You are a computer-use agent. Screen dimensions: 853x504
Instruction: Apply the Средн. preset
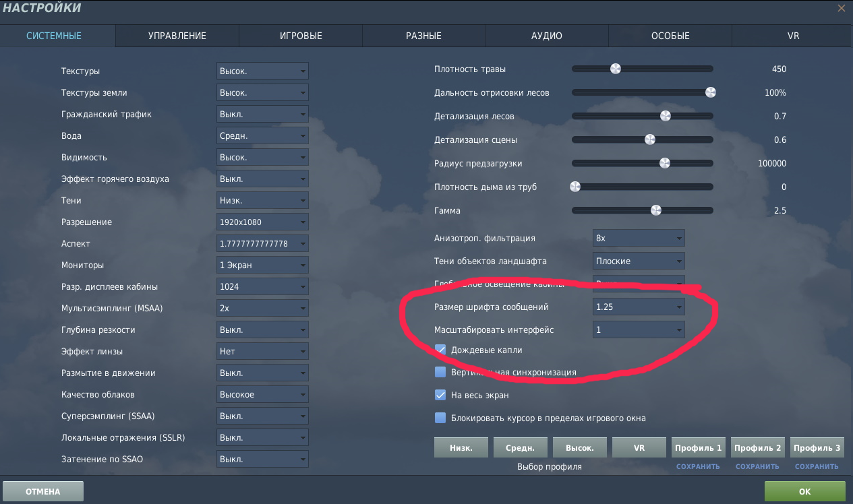(x=520, y=448)
